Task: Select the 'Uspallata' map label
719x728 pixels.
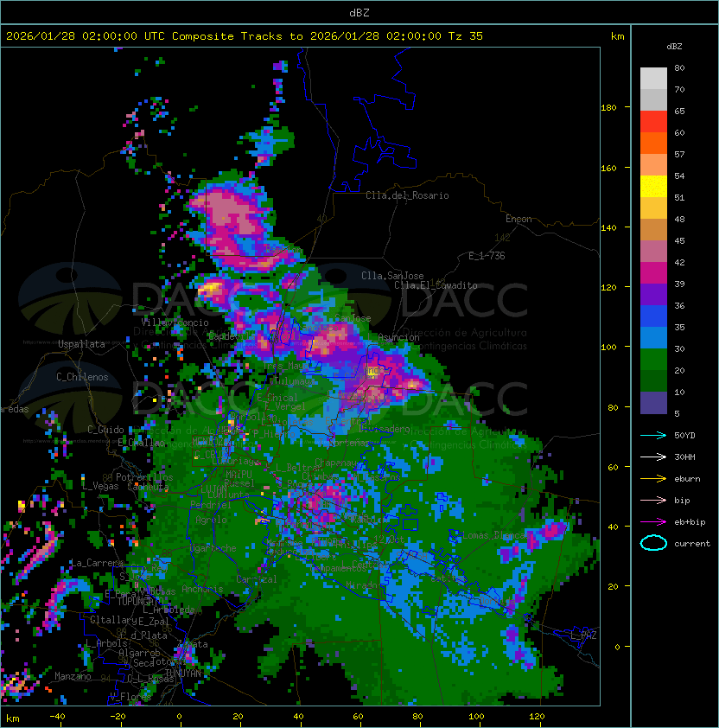Action: click(81, 344)
